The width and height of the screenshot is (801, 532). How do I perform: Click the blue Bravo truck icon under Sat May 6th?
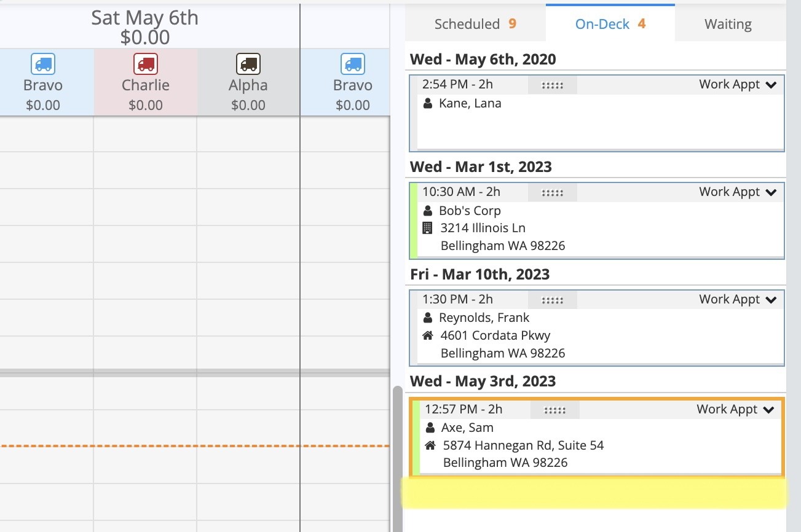point(43,64)
